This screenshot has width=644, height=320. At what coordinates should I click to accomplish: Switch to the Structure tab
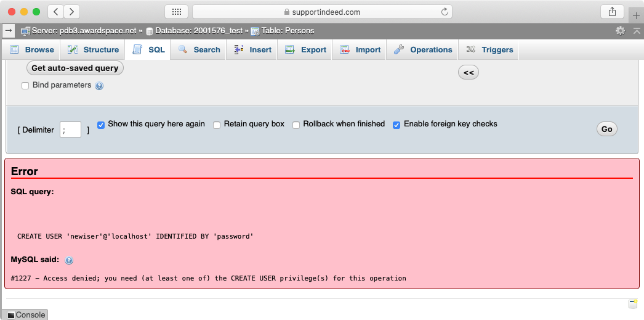(x=94, y=50)
